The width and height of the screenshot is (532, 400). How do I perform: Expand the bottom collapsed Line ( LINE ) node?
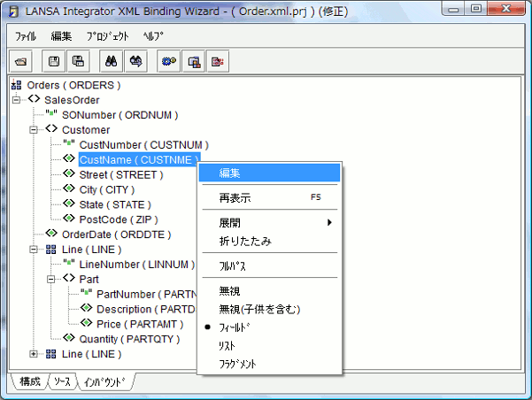[x=34, y=354]
